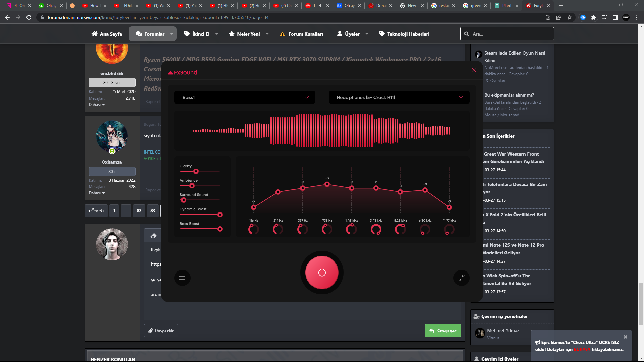
Task: Open browser extensions puzzle icon
Action: point(594,17)
